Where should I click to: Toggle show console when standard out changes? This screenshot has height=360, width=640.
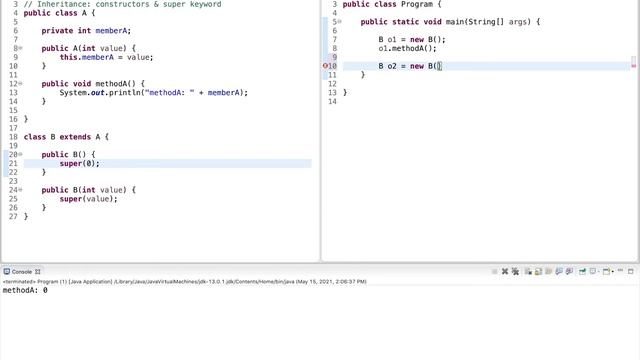coord(559,271)
